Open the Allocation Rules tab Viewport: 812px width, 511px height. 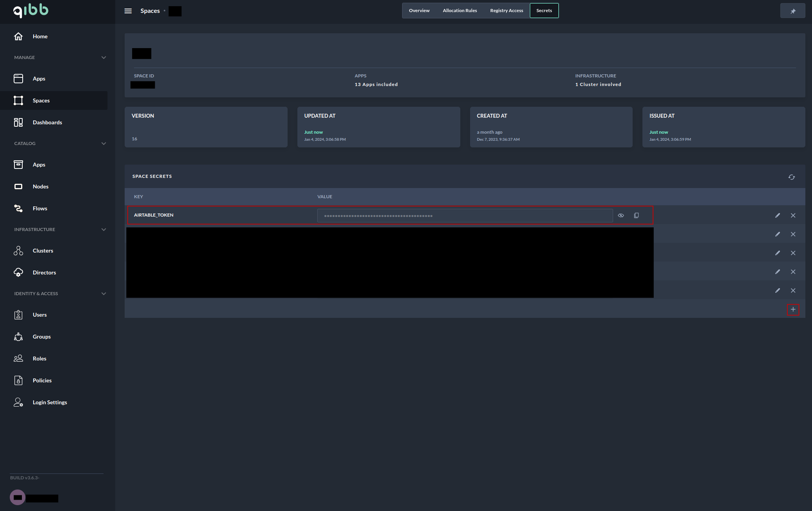click(460, 10)
